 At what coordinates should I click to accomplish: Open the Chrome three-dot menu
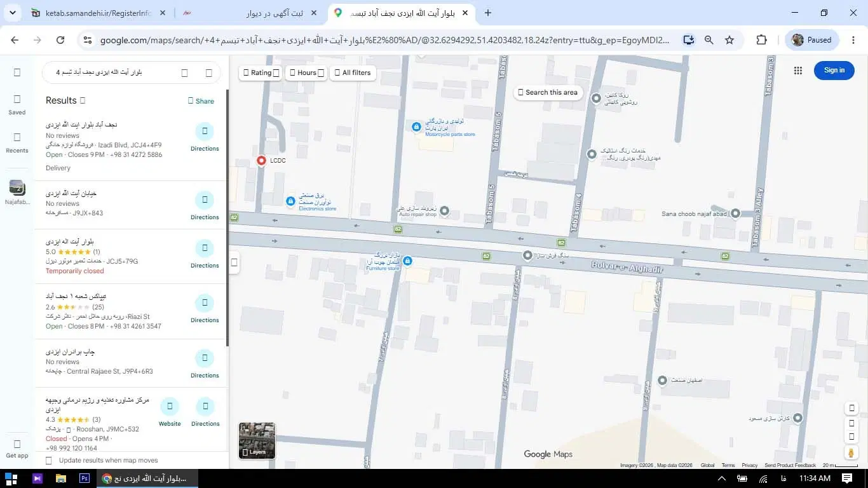[853, 40]
